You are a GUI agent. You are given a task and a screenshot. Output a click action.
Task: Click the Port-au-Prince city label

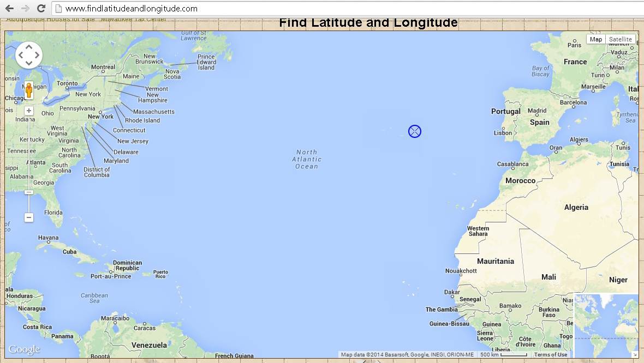[x=111, y=276]
